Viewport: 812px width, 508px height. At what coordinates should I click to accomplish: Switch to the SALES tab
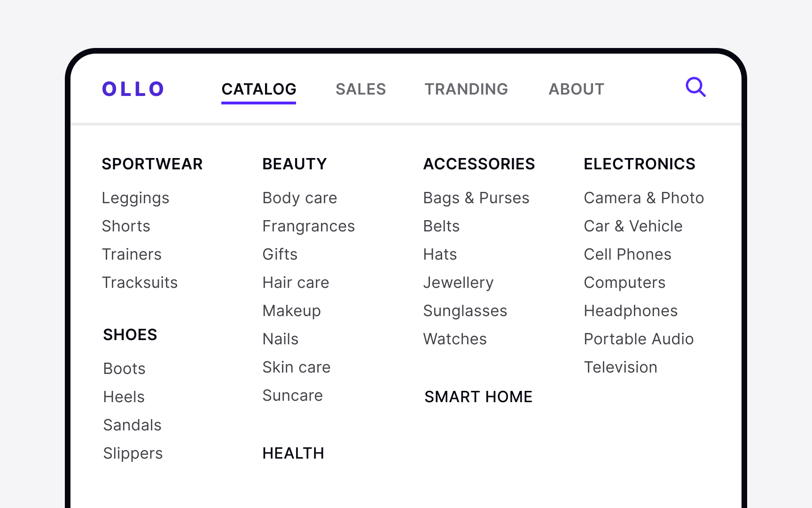tap(360, 89)
